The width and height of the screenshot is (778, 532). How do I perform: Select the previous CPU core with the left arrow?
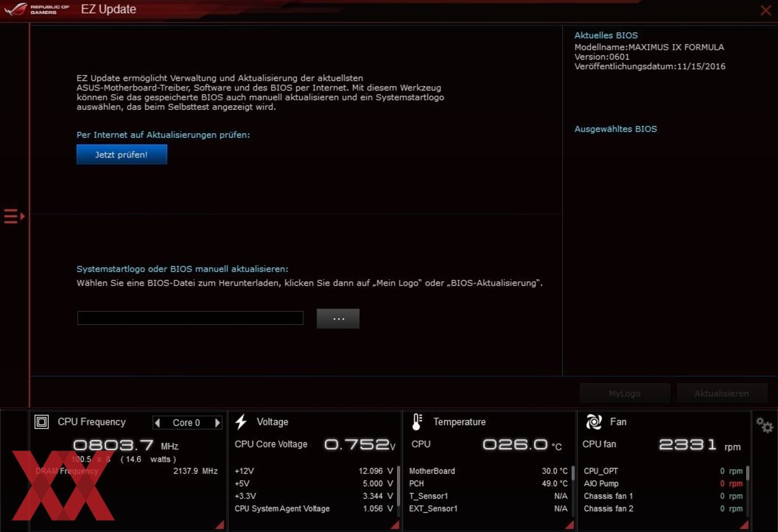pyautogui.click(x=157, y=423)
